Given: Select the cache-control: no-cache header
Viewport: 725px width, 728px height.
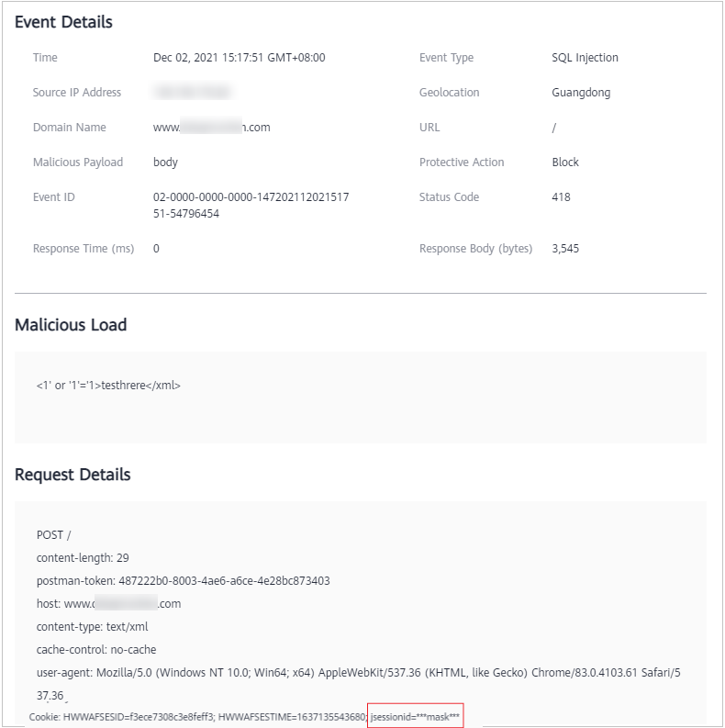Looking at the screenshot, I should tap(96, 650).
